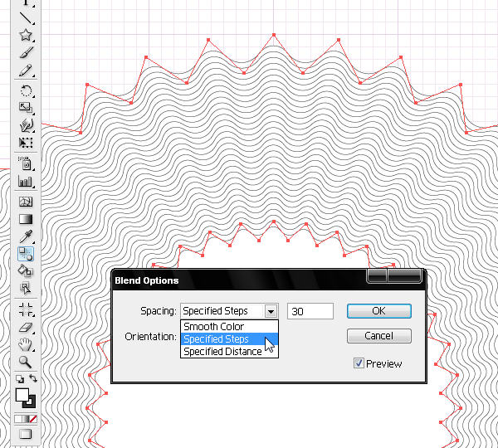Confirm Blend Options with OK

pos(379,311)
